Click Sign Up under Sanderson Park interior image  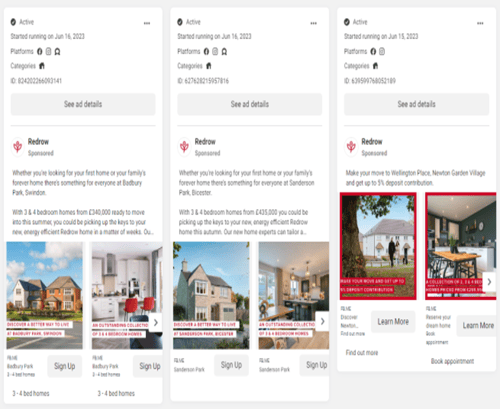(x=315, y=365)
